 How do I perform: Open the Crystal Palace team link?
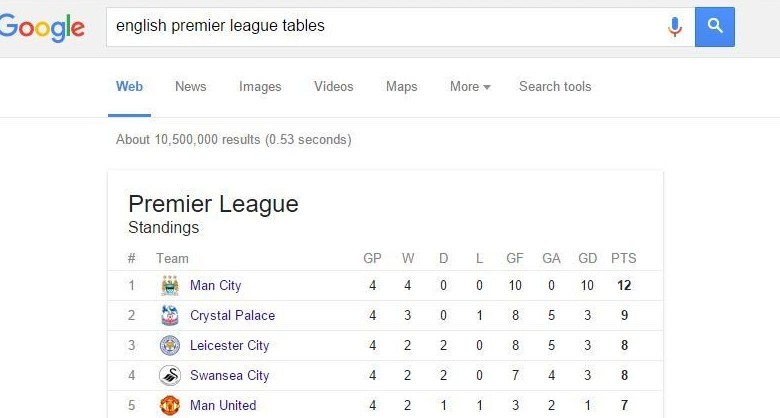pos(232,315)
